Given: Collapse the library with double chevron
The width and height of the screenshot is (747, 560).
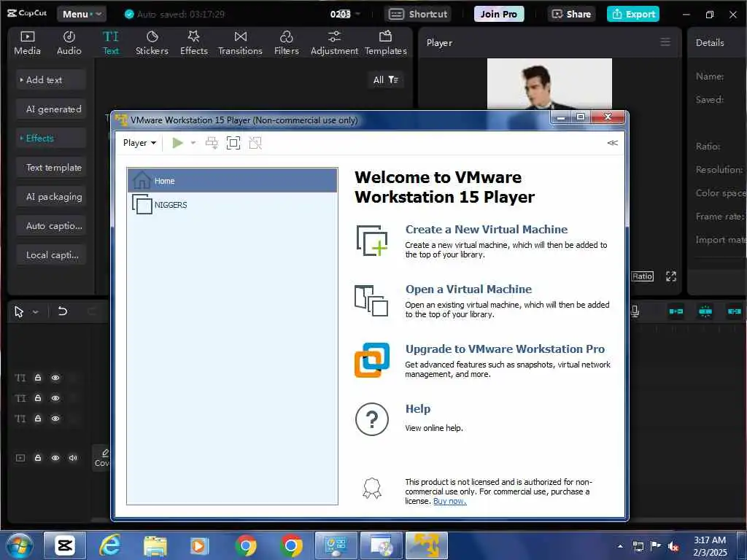Looking at the screenshot, I should pos(613,143).
